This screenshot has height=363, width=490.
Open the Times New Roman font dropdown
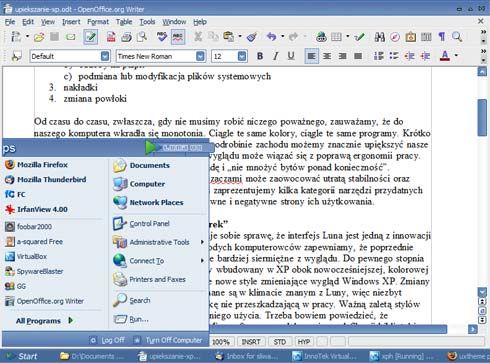coord(200,56)
